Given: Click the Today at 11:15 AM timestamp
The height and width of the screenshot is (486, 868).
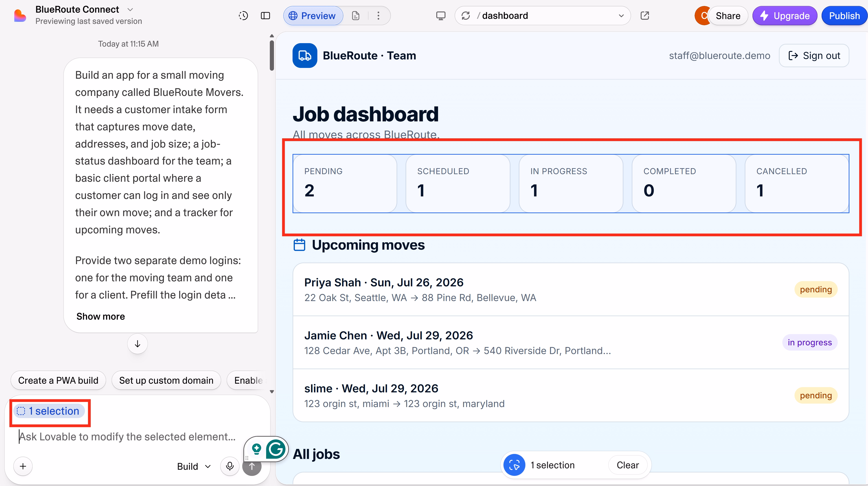Looking at the screenshot, I should coord(128,44).
